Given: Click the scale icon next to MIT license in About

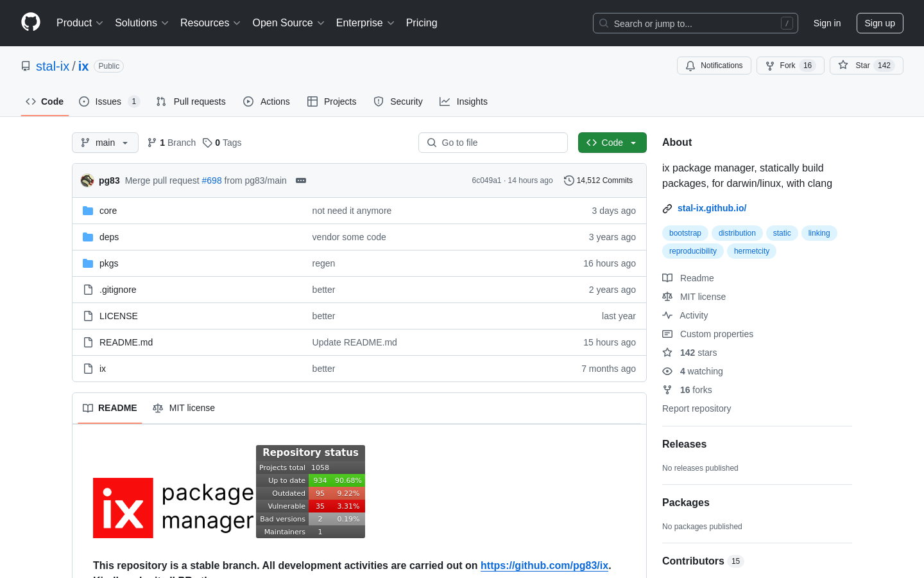Looking at the screenshot, I should 667,297.
